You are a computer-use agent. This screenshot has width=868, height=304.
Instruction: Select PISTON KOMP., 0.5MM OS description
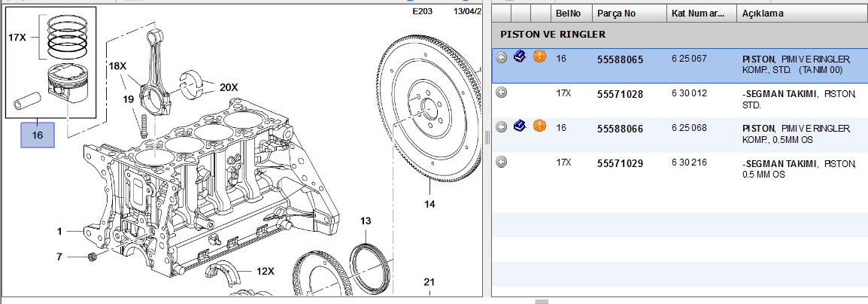796,135
